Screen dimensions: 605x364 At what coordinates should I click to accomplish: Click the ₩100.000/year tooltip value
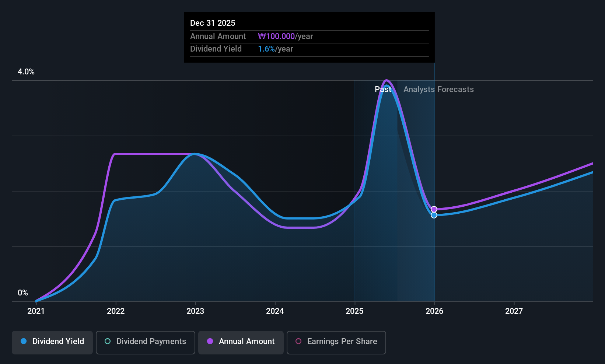pos(285,36)
